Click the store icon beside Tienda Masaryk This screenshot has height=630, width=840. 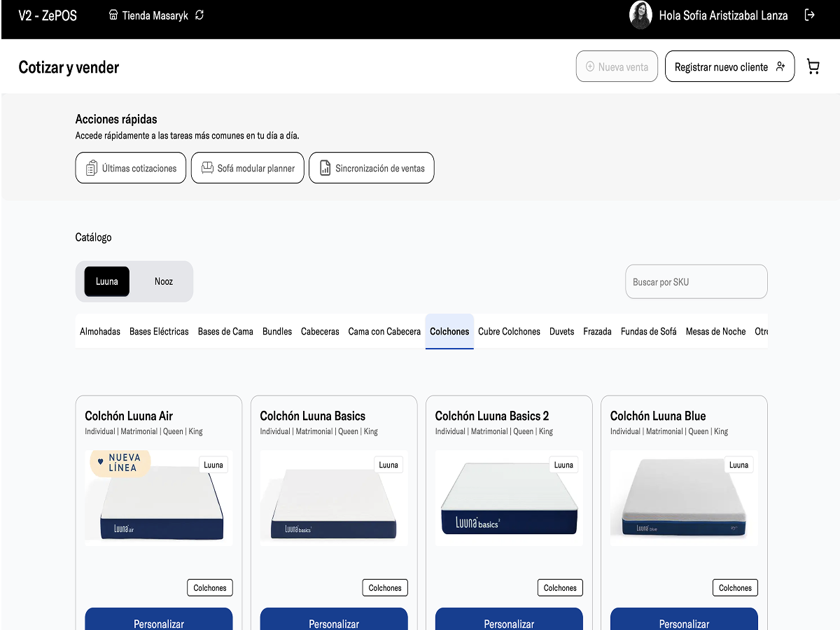pos(113,15)
